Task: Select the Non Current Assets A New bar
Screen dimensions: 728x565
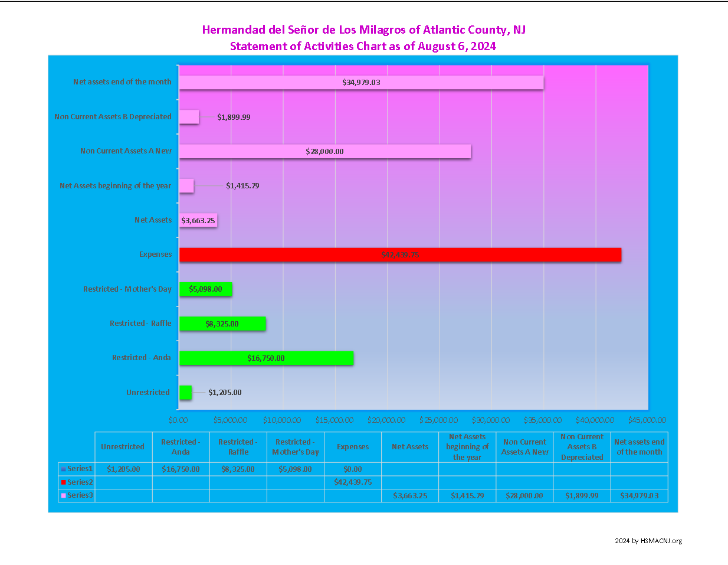Action: 324,151
